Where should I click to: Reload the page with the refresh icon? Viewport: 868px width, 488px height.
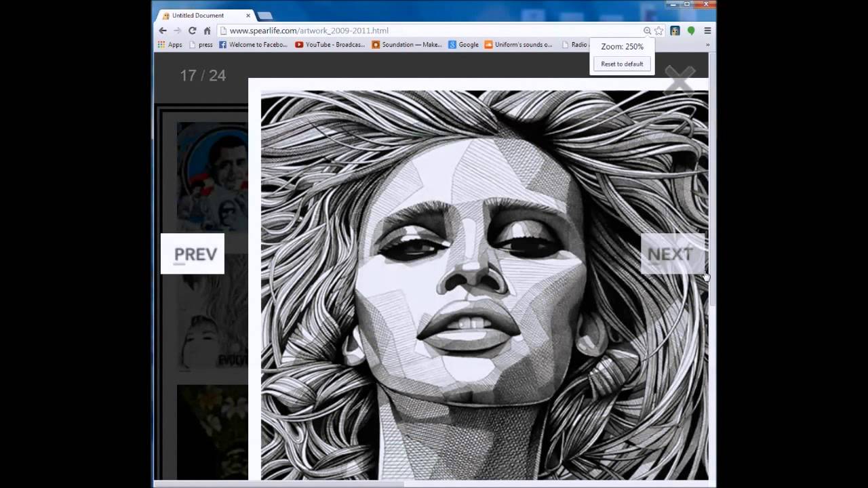pos(193,30)
